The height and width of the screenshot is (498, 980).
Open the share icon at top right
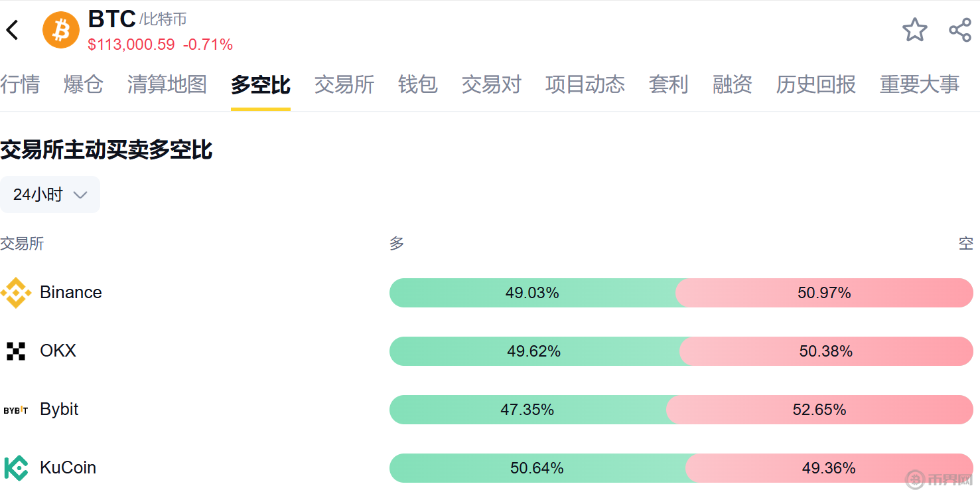960,30
